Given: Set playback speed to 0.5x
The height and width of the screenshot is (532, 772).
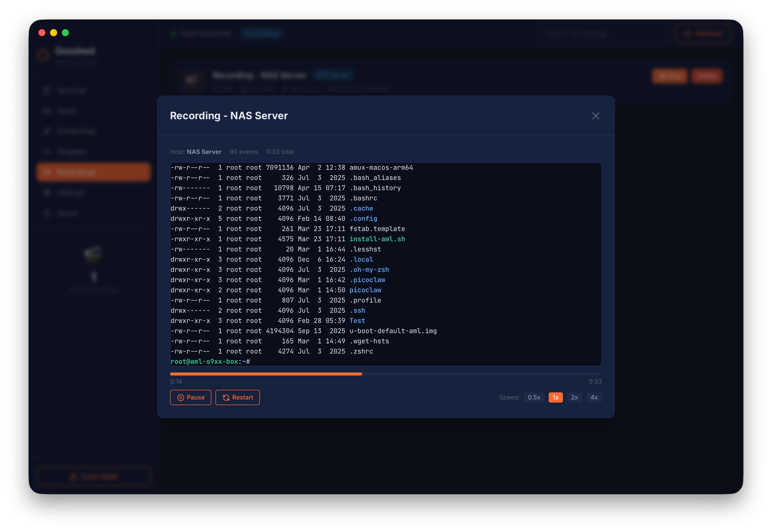Looking at the screenshot, I should [534, 397].
